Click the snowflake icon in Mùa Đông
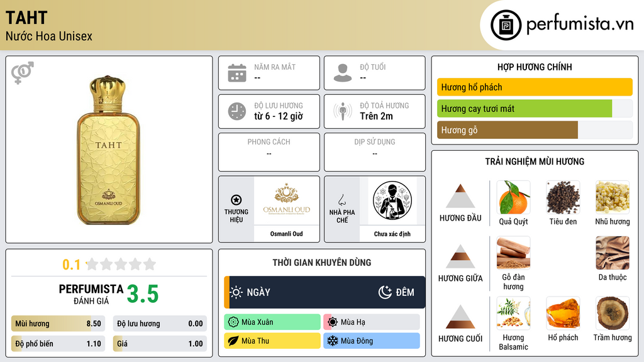This screenshot has width=644, height=362. click(x=333, y=341)
